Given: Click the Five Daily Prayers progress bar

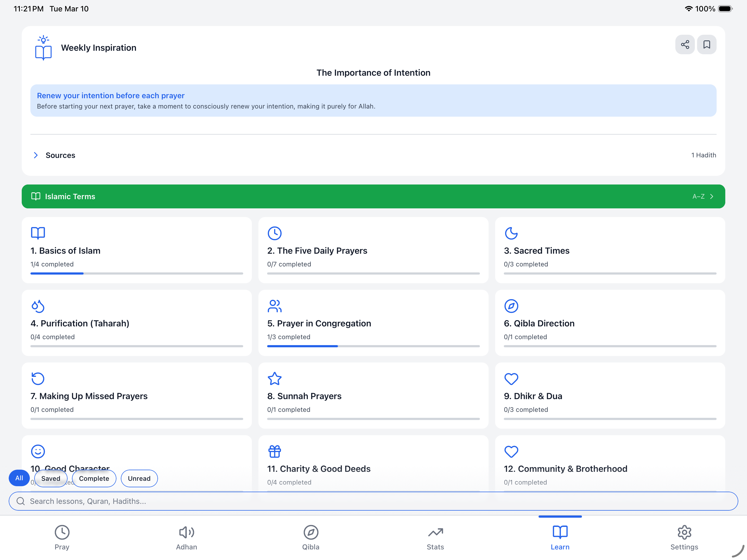Looking at the screenshot, I should click(x=373, y=273).
